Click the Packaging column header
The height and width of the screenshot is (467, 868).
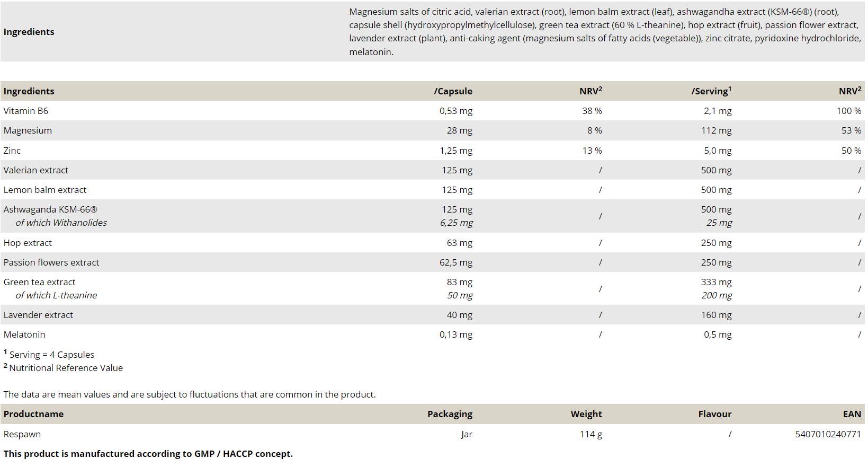pyautogui.click(x=450, y=414)
